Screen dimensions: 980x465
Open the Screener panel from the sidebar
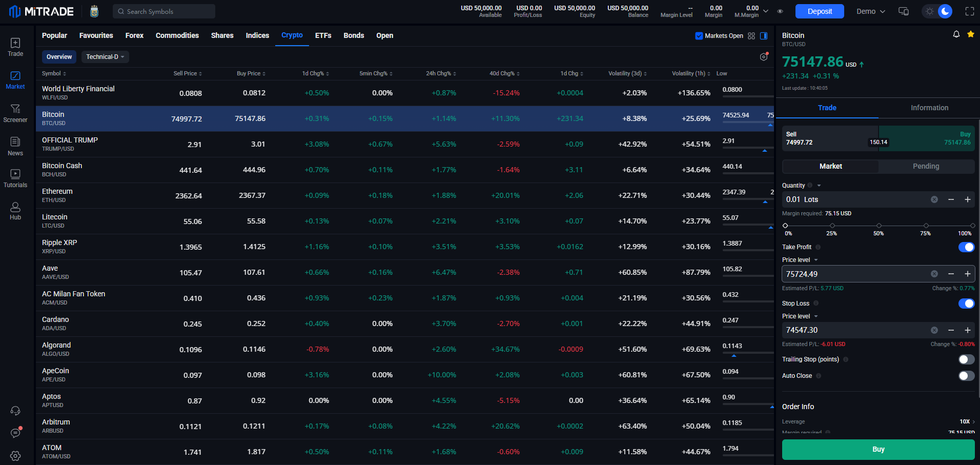click(x=15, y=113)
